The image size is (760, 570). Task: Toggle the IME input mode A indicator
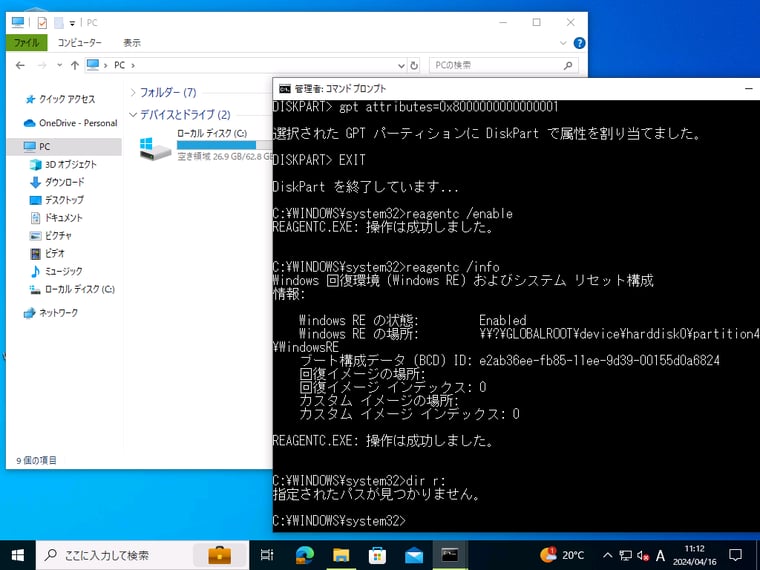tap(660, 555)
